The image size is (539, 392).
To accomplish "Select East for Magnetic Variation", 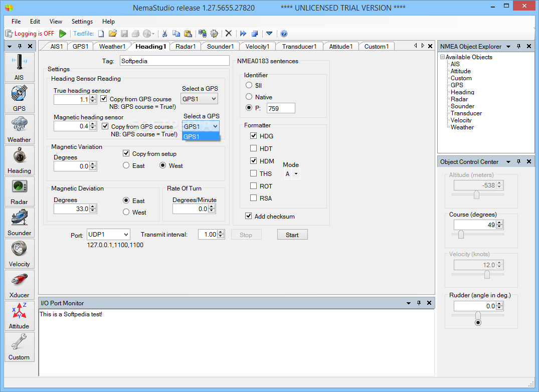I will (x=126, y=165).
